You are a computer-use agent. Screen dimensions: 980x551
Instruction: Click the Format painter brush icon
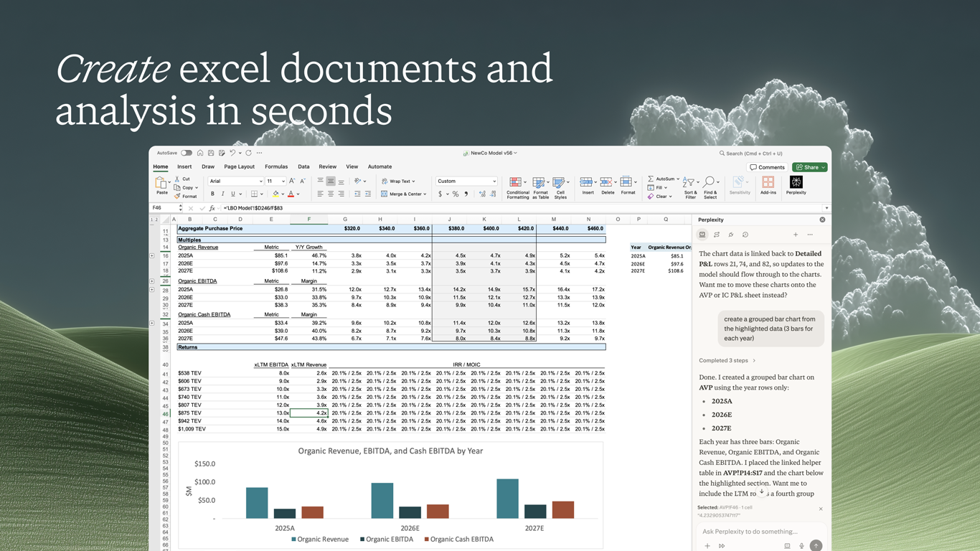[177, 196]
